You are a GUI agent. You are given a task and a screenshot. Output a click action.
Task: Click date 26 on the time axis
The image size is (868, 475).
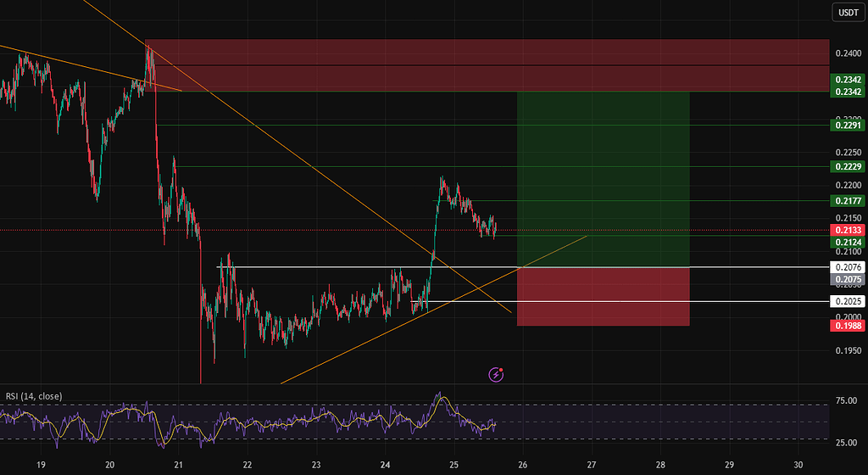522,465
